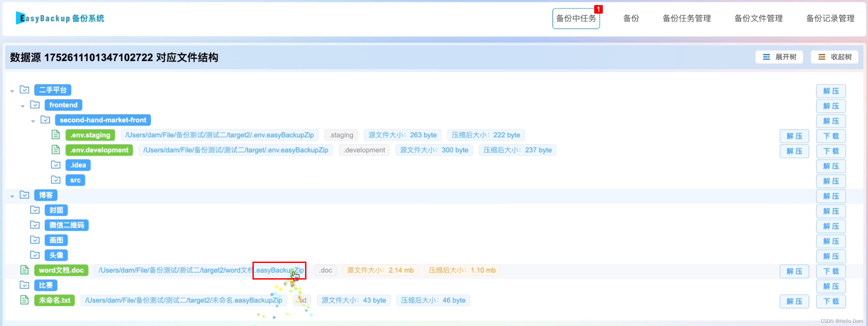
Task: Click 解压 in the word文档.doc row
Action: 794,271
